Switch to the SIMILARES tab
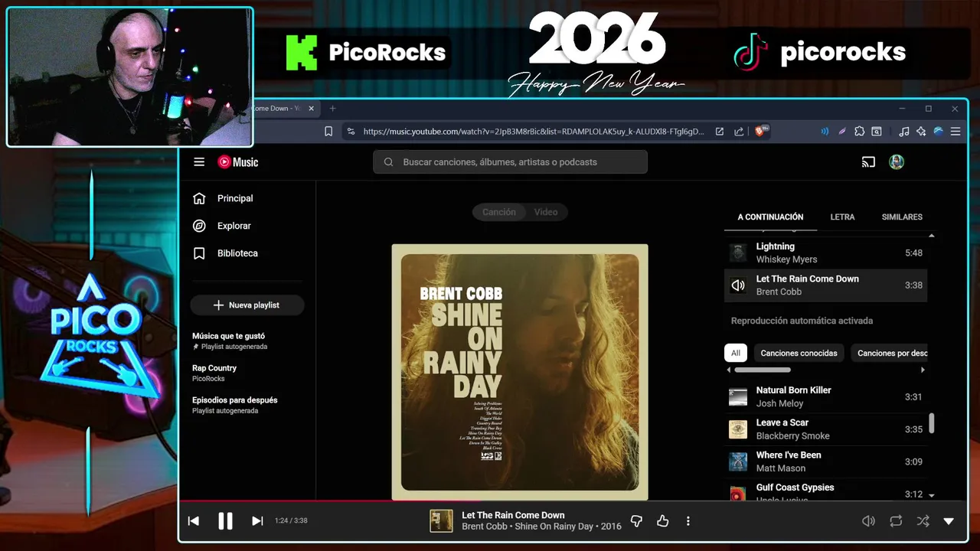Image resolution: width=980 pixels, height=551 pixels. [x=902, y=217]
